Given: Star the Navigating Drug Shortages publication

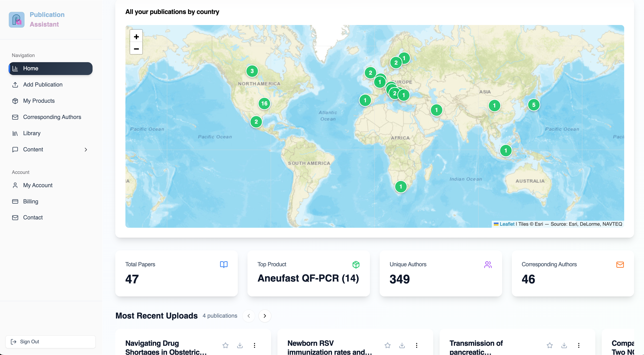Looking at the screenshot, I should pos(225,345).
